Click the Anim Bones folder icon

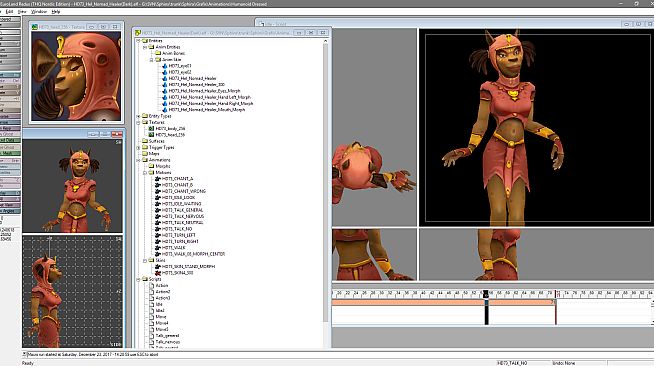tap(158, 53)
